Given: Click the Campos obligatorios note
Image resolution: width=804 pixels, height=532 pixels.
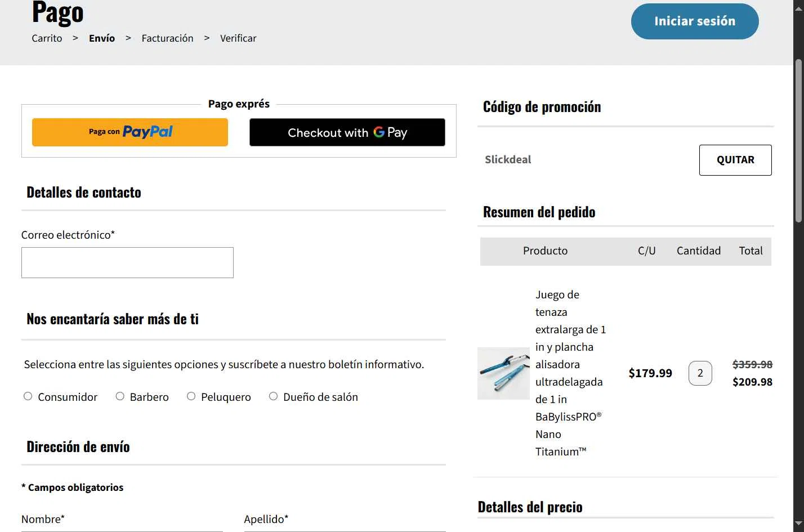Looking at the screenshot, I should 72,488.
